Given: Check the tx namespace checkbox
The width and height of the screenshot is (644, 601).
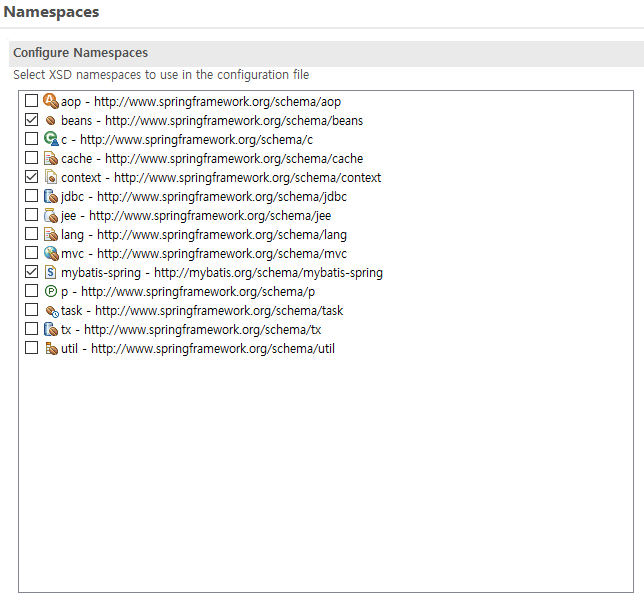Looking at the screenshot, I should [x=32, y=329].
